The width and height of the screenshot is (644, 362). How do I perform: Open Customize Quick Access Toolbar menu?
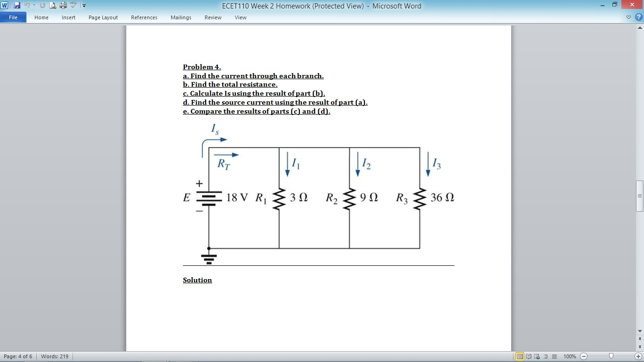click(83, 6)
